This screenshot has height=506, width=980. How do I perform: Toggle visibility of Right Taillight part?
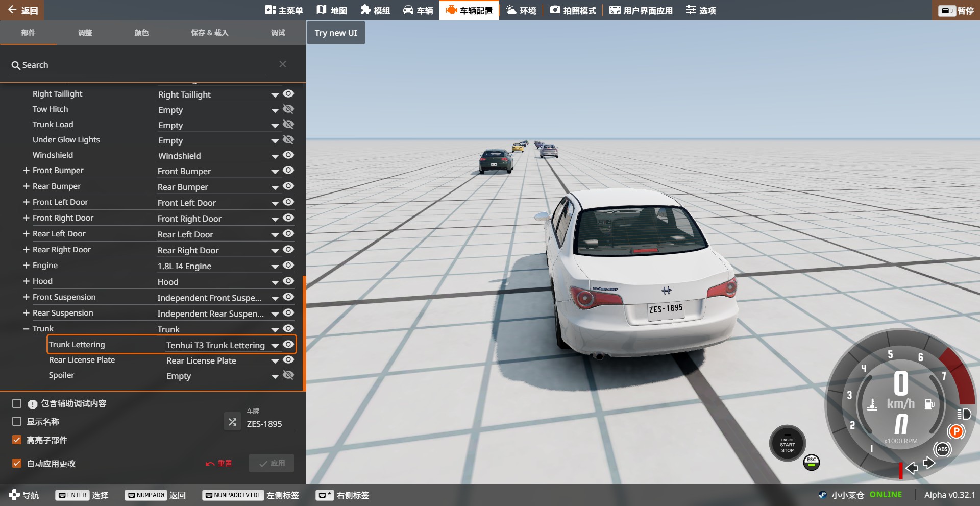(288, 93)
